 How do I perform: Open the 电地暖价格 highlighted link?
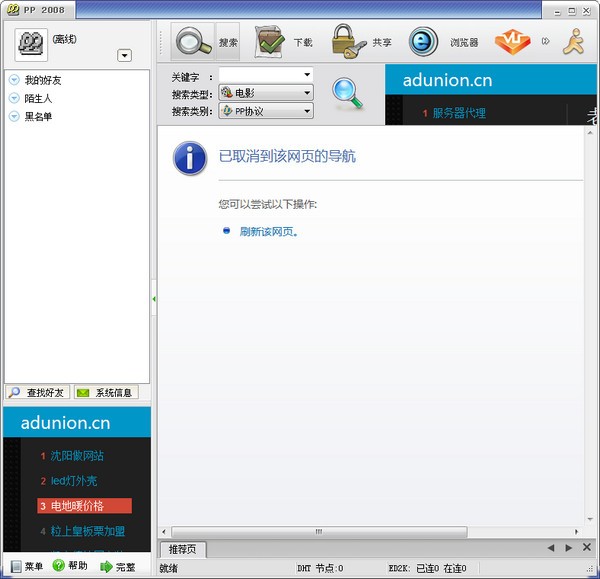[x=85, y=506]
